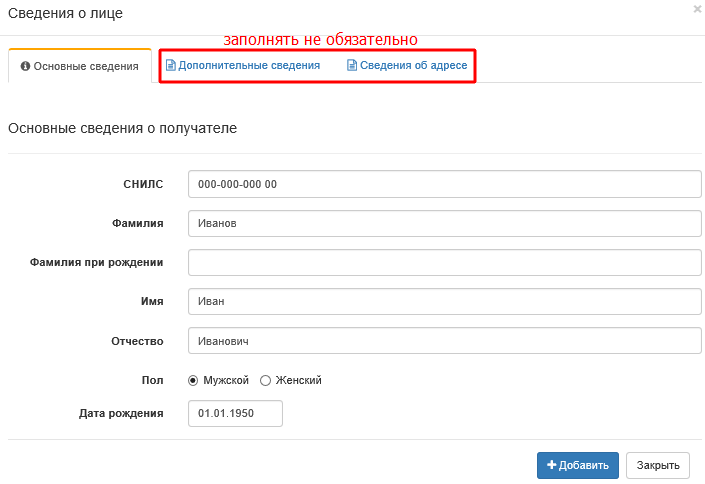The image size is (705, 484).
Task: Close the dialog with the top-right X
Action: click(x=697, y=9)
